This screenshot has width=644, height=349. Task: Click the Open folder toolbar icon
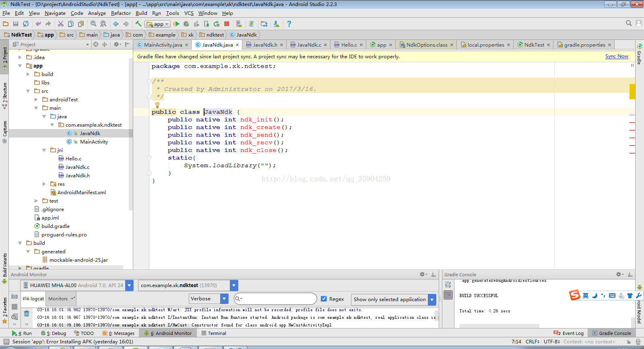point(6,24)
